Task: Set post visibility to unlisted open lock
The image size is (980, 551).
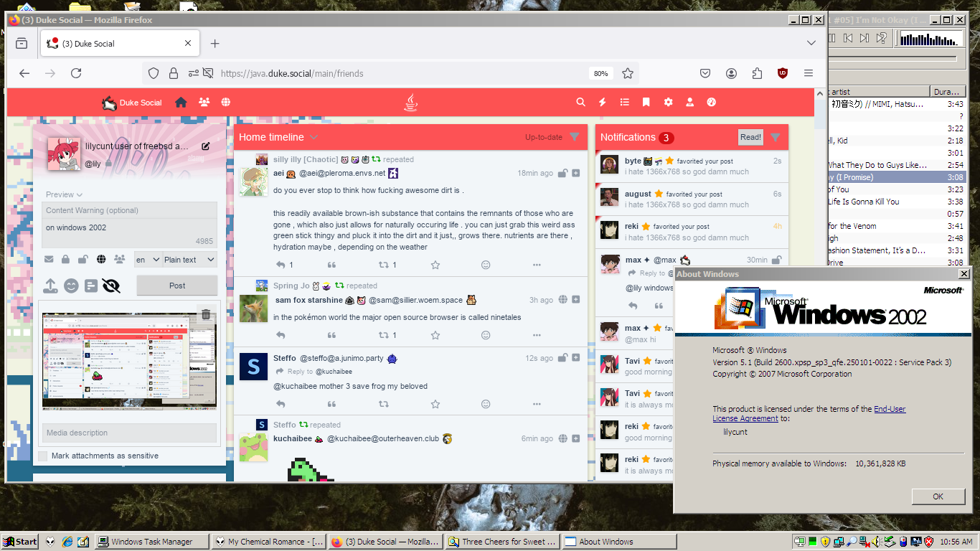Action: tap(83, 260)
